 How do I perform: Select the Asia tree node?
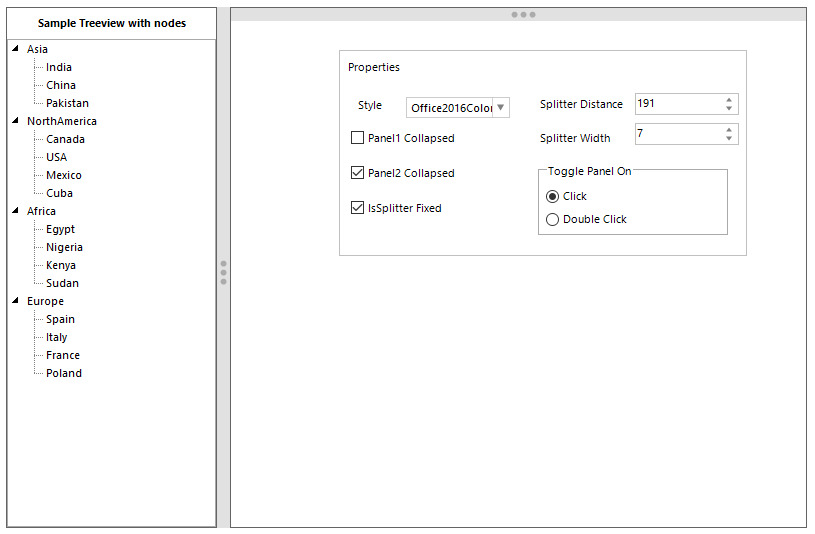tap(37, 49)
